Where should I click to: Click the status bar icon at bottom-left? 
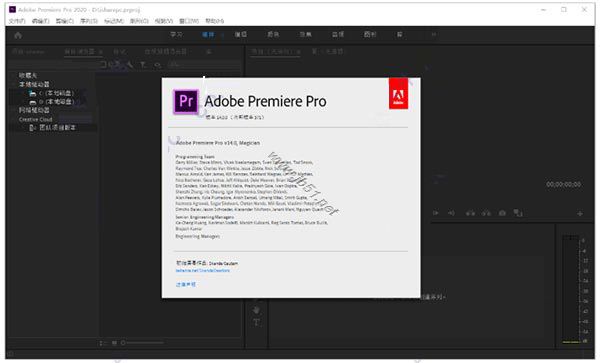[10, 354]
